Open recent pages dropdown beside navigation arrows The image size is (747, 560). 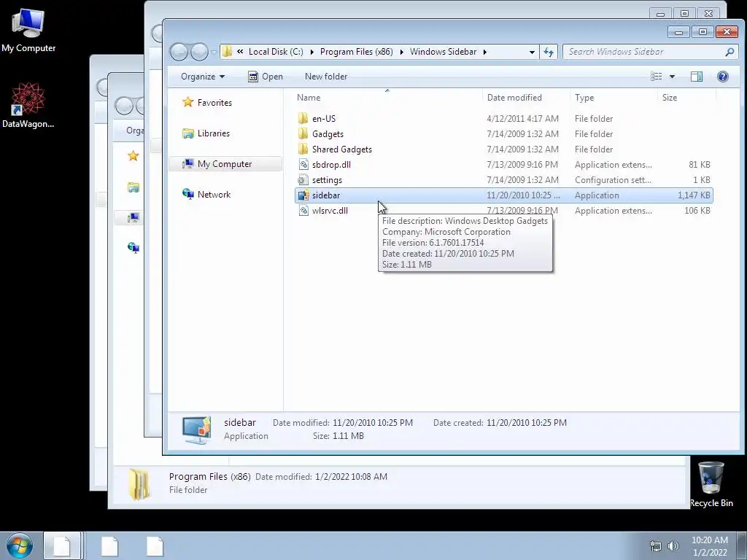[214, 52]
